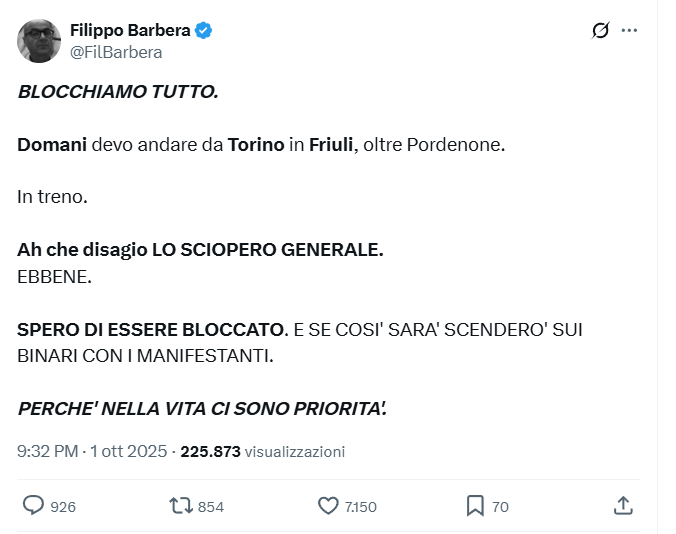Click the 854 reposts count
The width and height of the screenshot is (676, 534).
pyautogui.click(x=211, y=507)
